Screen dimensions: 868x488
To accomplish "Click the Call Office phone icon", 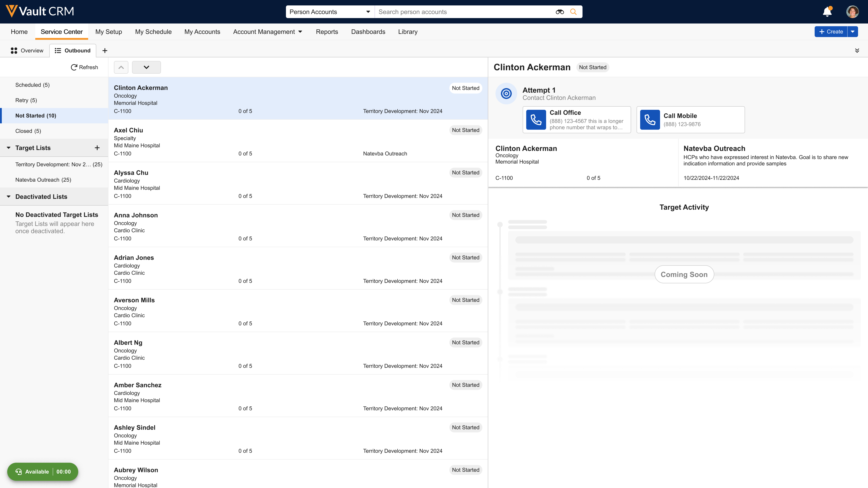I will click(x=536, y=120).
